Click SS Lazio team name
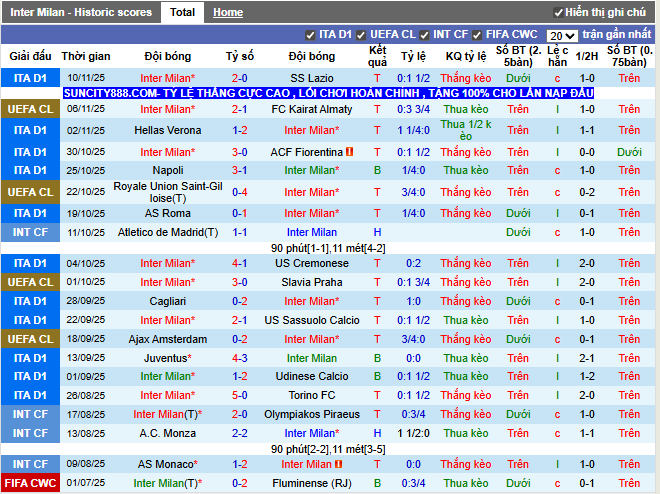Image resolution: width=660 pixels, height=494 pixels. 312,78
